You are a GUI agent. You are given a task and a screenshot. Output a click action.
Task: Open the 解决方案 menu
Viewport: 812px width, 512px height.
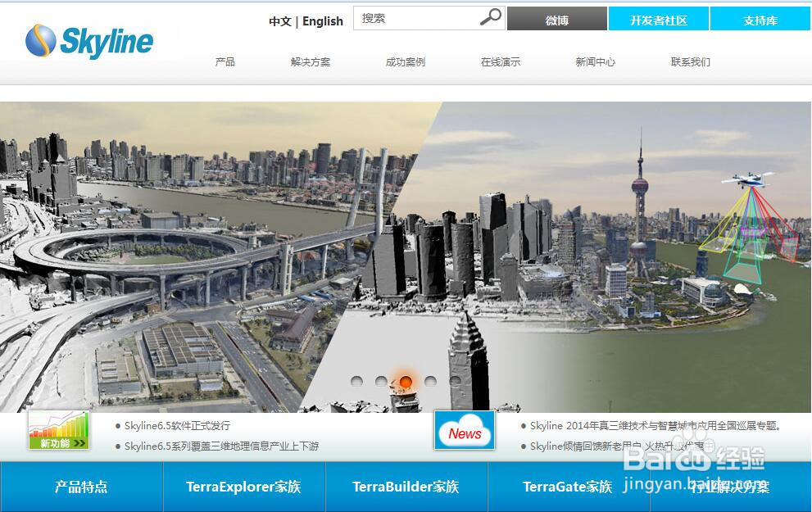(x=311, y=62)
